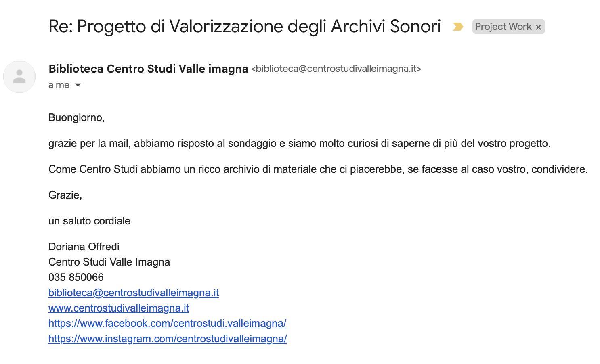Click 'Centro Studi Valle Imagna' signature line
The width and height of the screenshot is (600, 364).
(109, 262)
